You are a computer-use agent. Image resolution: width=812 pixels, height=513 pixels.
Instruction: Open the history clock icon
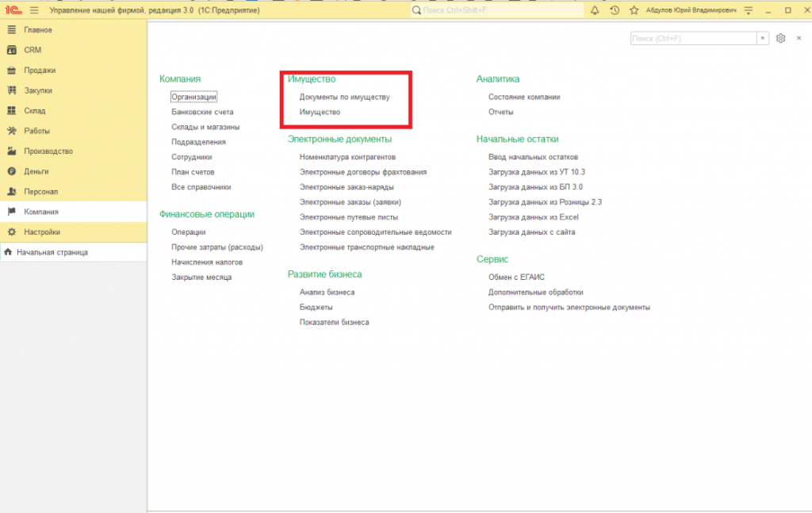615,10
